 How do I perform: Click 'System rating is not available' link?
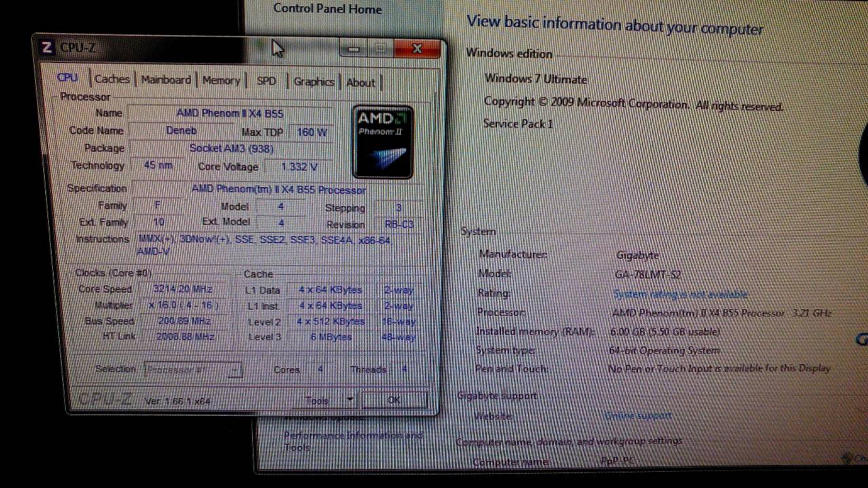tap(680, 294)
